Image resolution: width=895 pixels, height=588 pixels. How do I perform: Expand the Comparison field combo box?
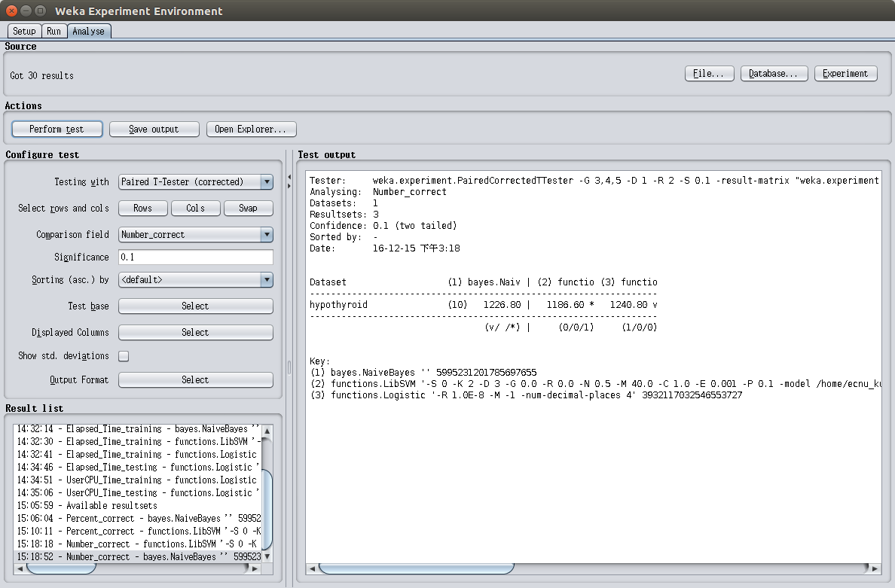coord(195,235)
